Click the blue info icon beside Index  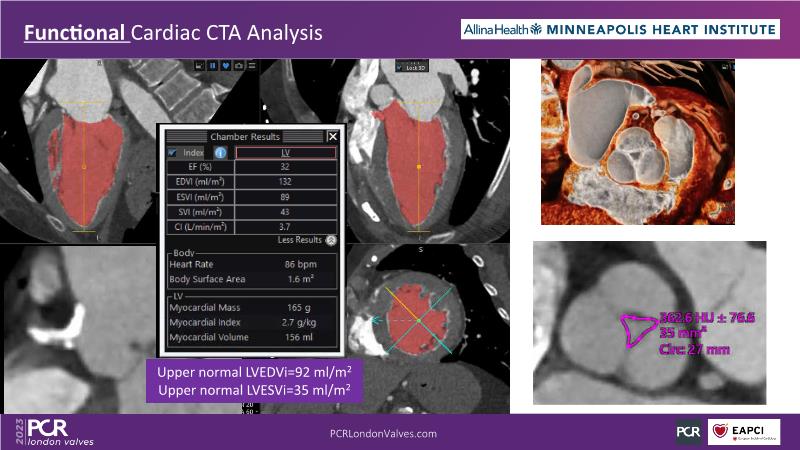tap(220, 153)
